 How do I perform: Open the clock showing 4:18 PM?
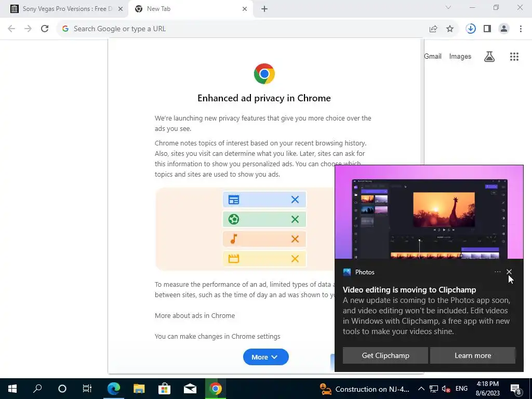(487, 389)
